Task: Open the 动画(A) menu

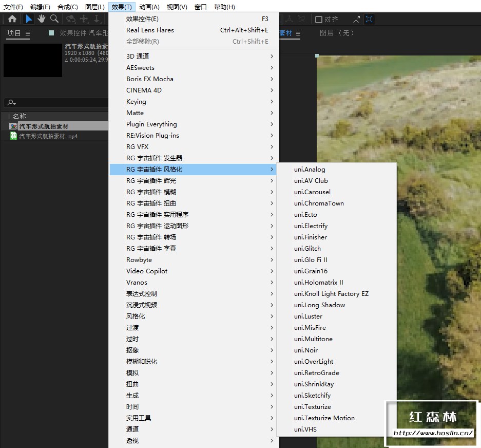Action: point(149,7)
